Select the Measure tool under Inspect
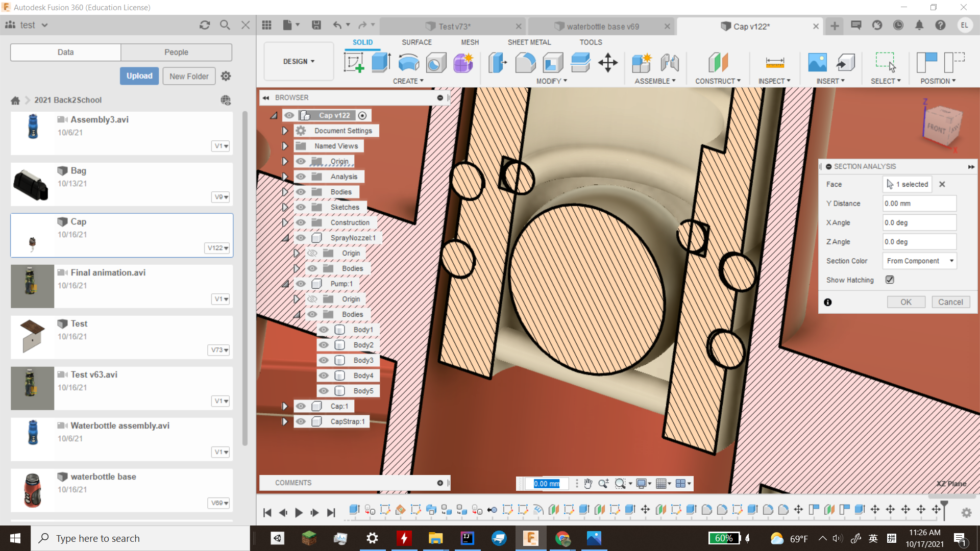The width and height of the screenshot is (980, 551). pos(775,62)
